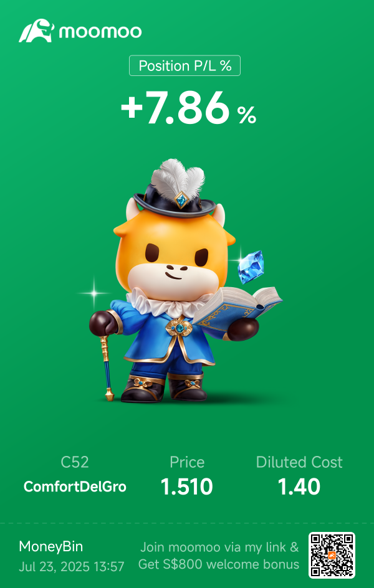Click the C52 ticker code
Screen dimensions: 374x588
click(x=75, y=462)
